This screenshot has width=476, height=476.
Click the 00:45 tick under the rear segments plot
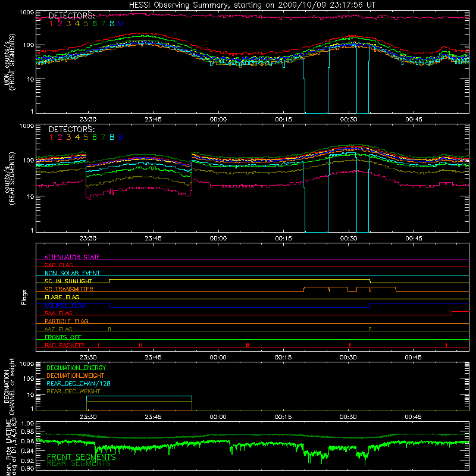click(x=414, y=239)
